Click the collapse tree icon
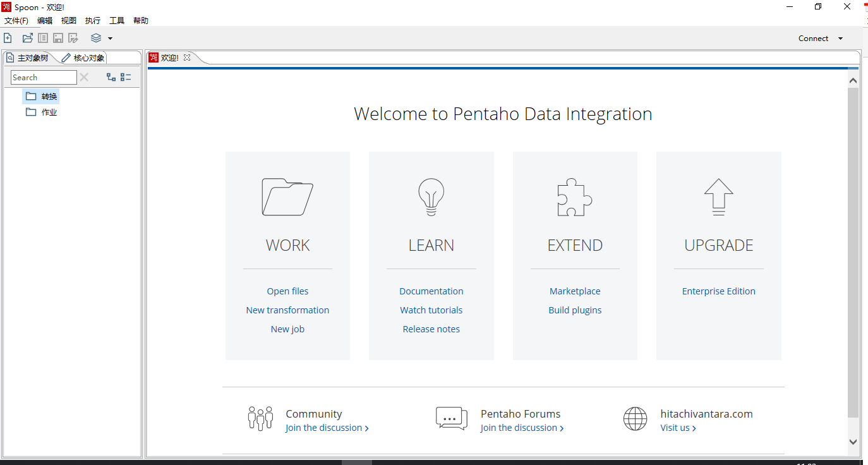This screenshot has width=868, height=465. point(126,77)
